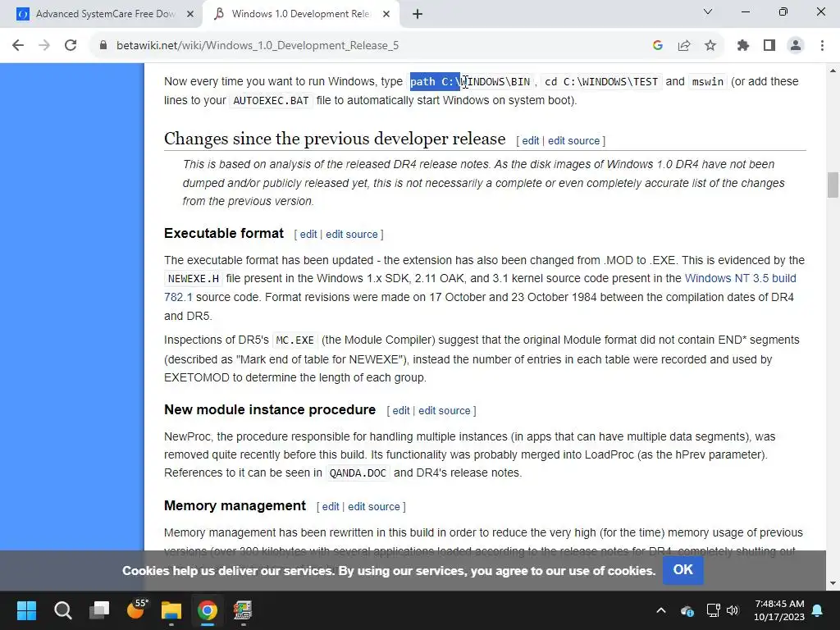
Task: Open the Extensions puzzle icon
Action: point(743,46)
